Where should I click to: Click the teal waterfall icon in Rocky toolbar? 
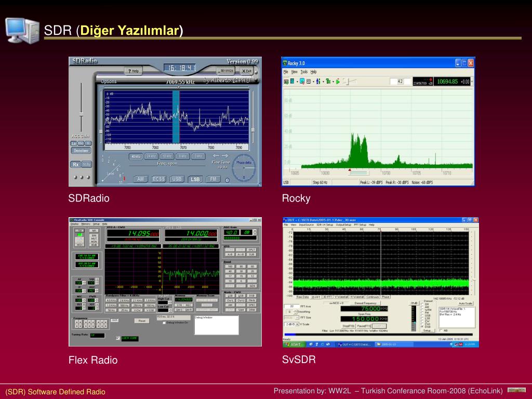[292, 82]
